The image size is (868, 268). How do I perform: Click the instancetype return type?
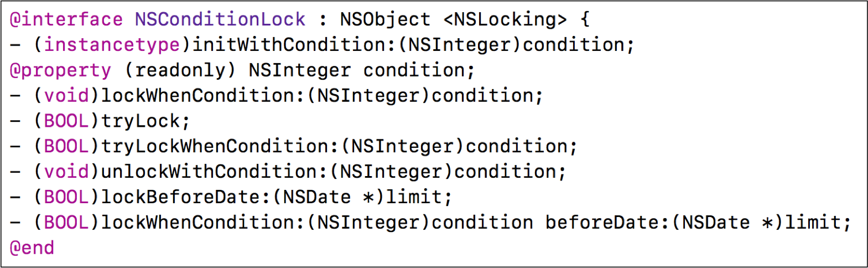click(x=112, y=45)
